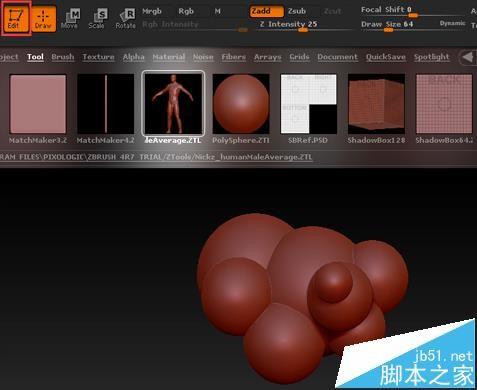Open the Noise tab in LightBox
The height and width of the screenshot is (390, 477).
[203, 57]
